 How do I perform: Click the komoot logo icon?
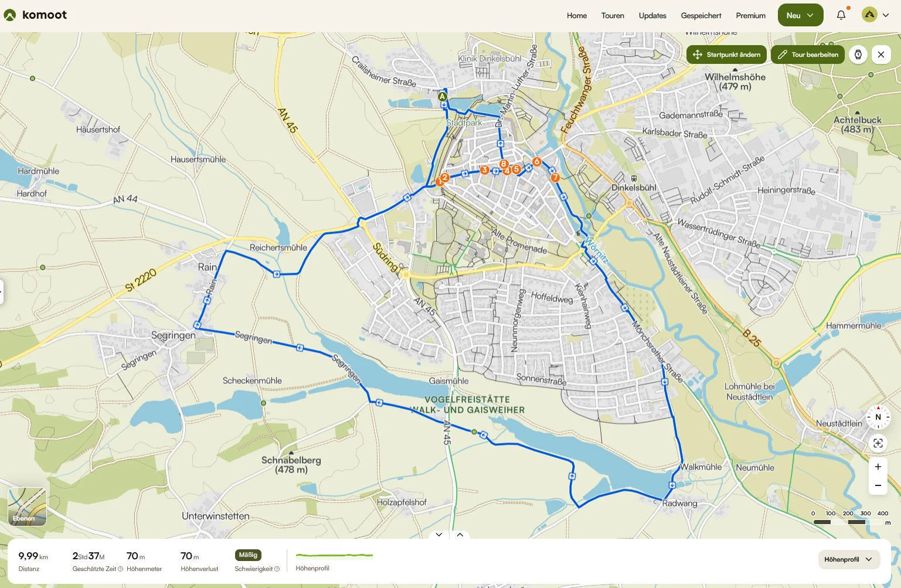(9, 15)
